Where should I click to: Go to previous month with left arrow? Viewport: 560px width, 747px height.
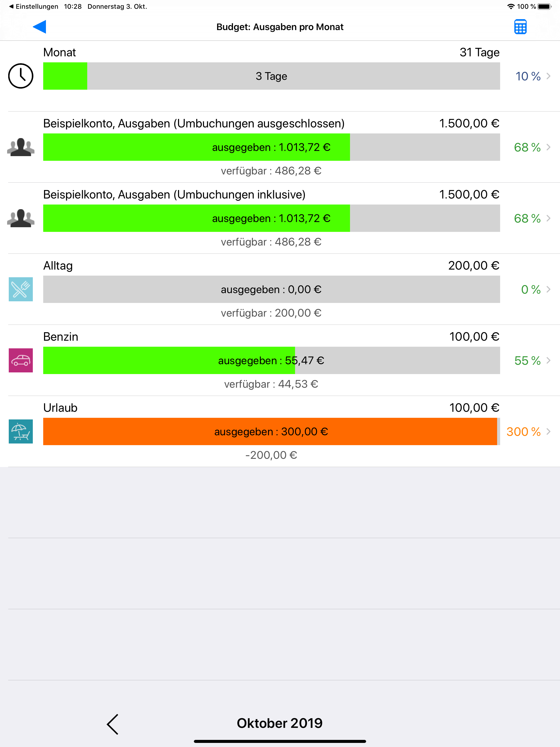[x=113, y=724]
